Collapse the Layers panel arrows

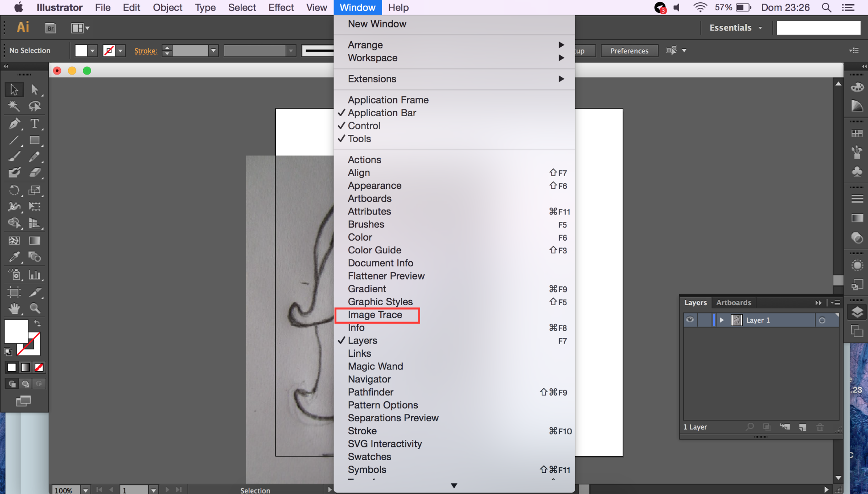(818, 303)
